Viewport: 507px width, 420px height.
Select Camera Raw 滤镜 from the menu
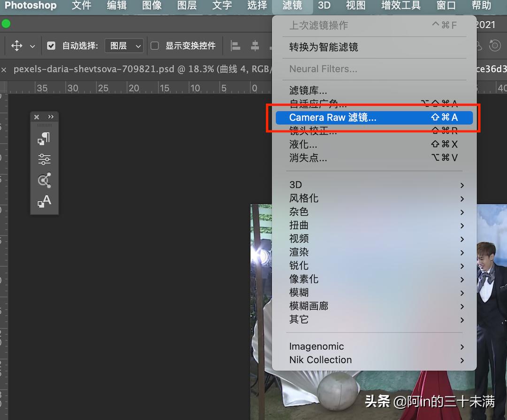click(333, 117)
